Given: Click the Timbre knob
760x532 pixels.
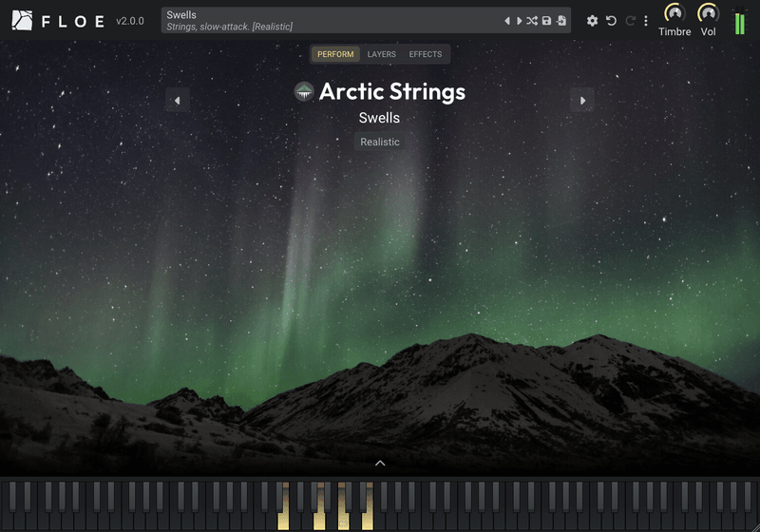Looking at the screenshot, I should click(x=674, y=13).
